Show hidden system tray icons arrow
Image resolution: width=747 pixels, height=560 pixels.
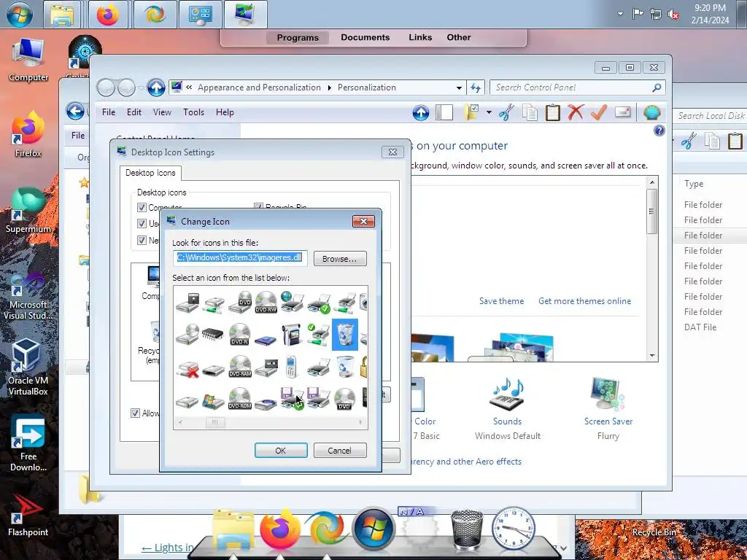[620, 14]
